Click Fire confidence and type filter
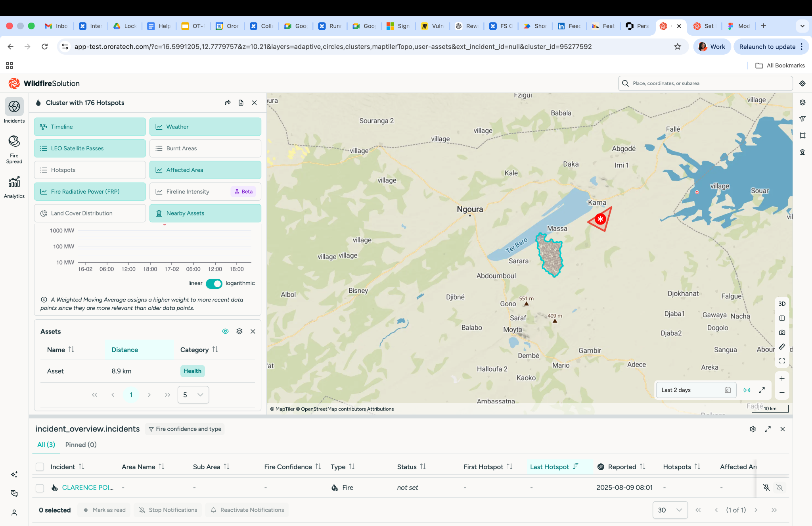 pos(185,429)
